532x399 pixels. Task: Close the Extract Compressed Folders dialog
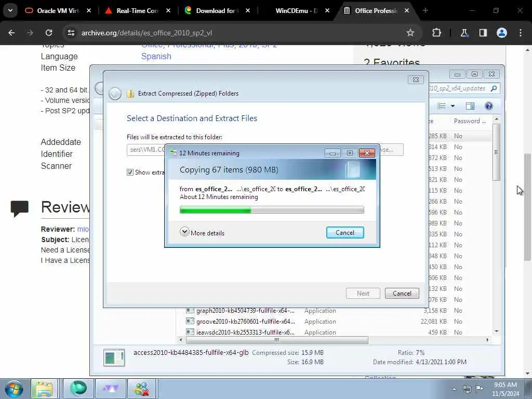point(416,79)
